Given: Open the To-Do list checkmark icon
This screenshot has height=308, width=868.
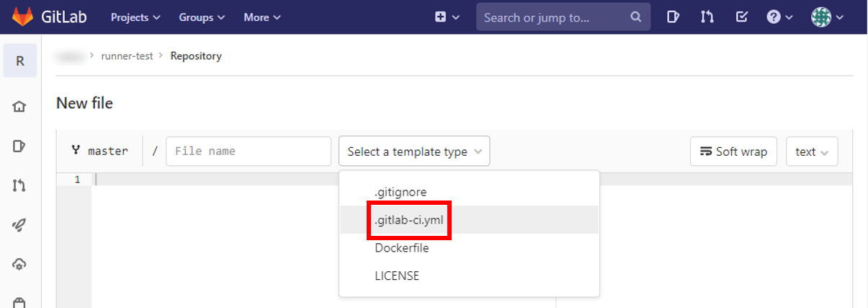Looking at the screenshot, I should [741, 17].
